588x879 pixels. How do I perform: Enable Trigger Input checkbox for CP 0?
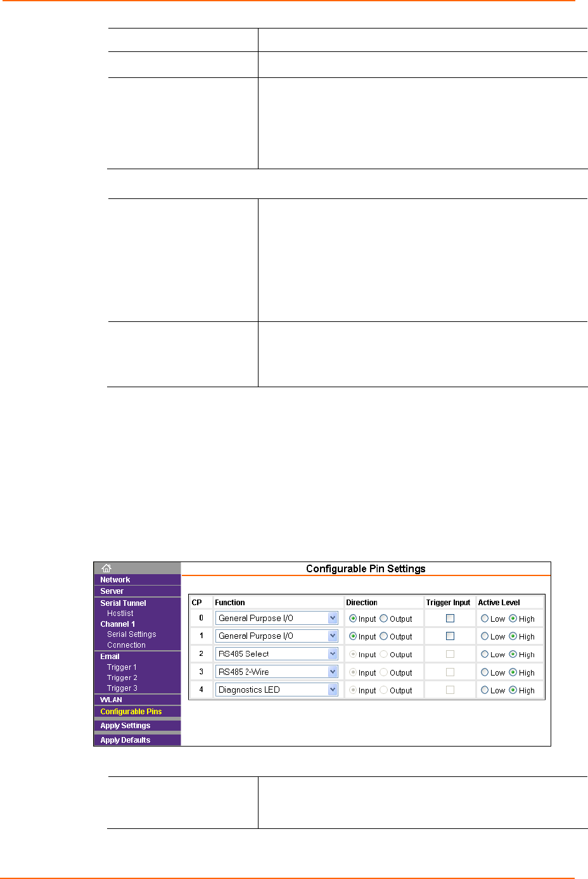451,619
